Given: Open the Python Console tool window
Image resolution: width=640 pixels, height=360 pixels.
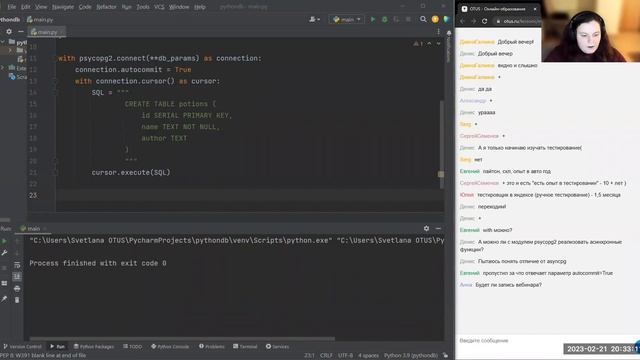Looking at the screenshot, I should tap(170, 347).
